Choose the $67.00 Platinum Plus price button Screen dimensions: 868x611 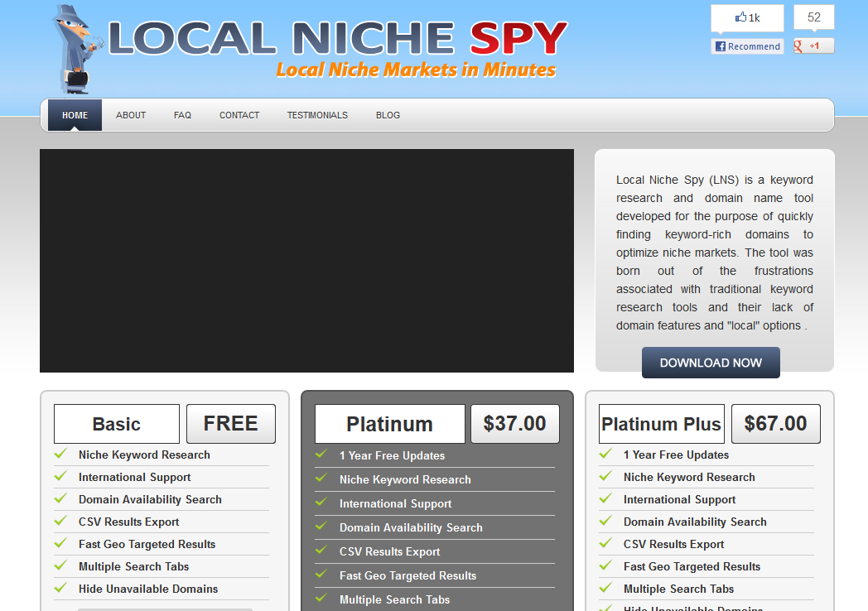click(x=775, y=424)
